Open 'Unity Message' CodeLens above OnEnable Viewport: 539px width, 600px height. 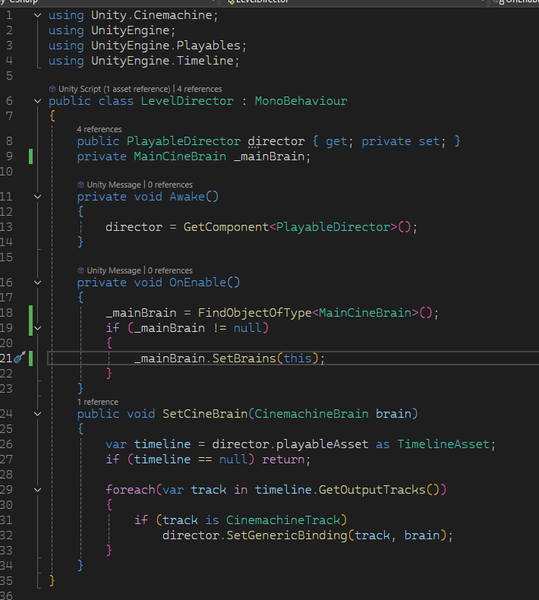point(114,271)
